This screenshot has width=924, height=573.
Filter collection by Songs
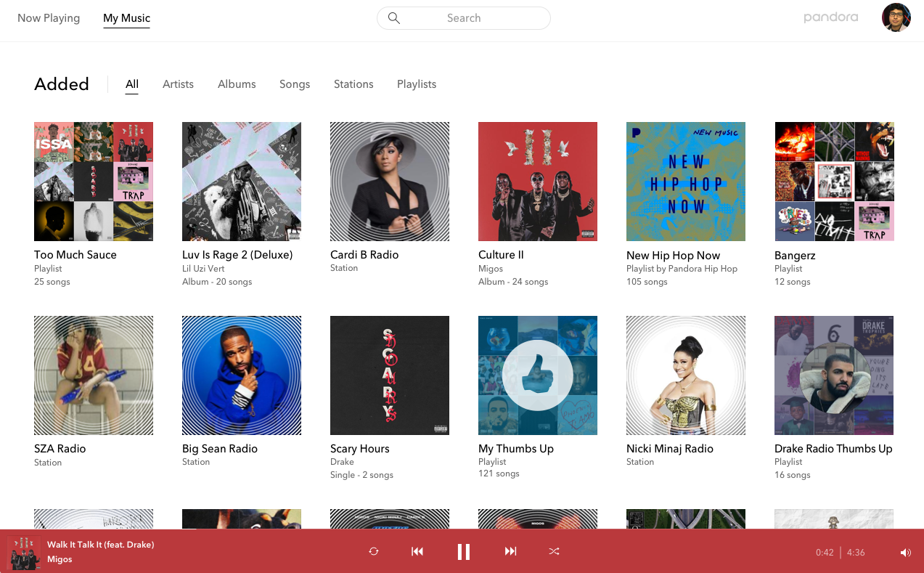tap(295, 84)
